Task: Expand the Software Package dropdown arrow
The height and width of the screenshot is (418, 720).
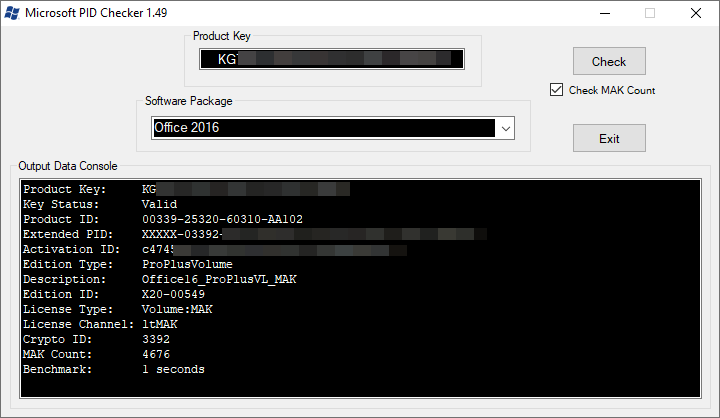Action: click(x=505, y=128)
